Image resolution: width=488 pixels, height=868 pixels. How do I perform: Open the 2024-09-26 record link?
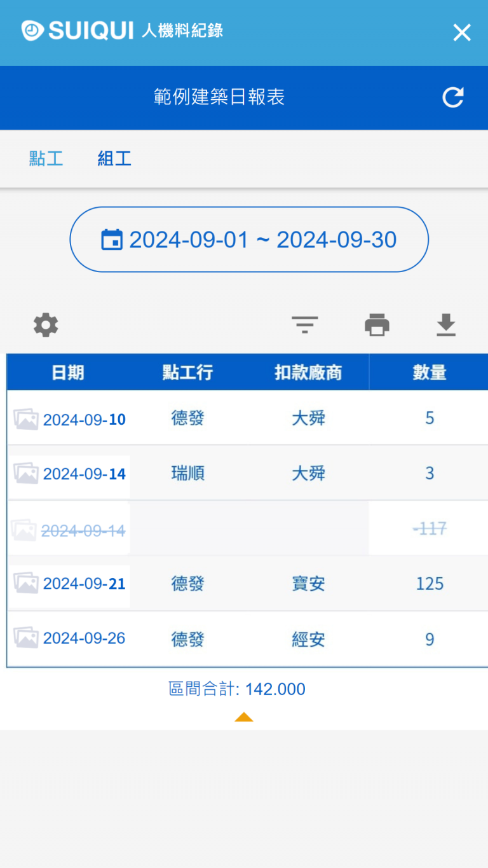coord(85,638)
